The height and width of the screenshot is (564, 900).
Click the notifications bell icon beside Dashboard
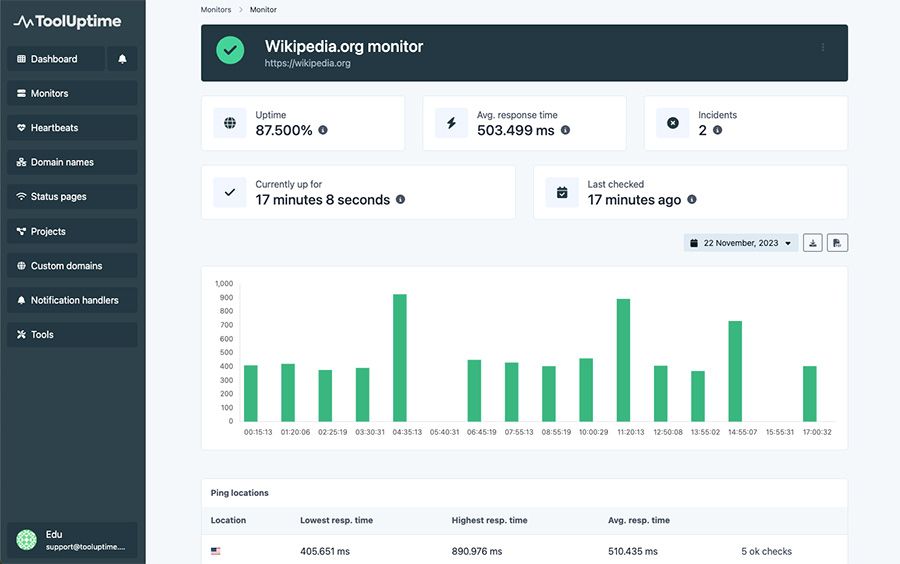pos(122,59)
